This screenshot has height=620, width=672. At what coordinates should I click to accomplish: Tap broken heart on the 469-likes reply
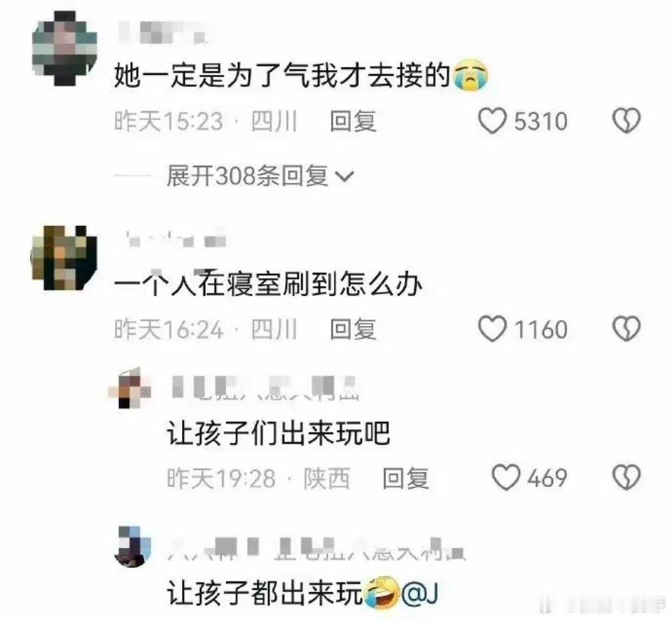pos(626,477)
